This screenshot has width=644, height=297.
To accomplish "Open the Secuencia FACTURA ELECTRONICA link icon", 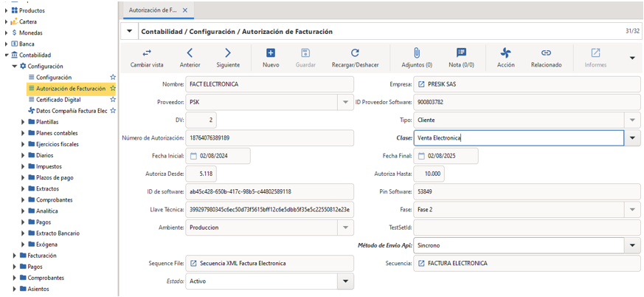I will point(421,263).
